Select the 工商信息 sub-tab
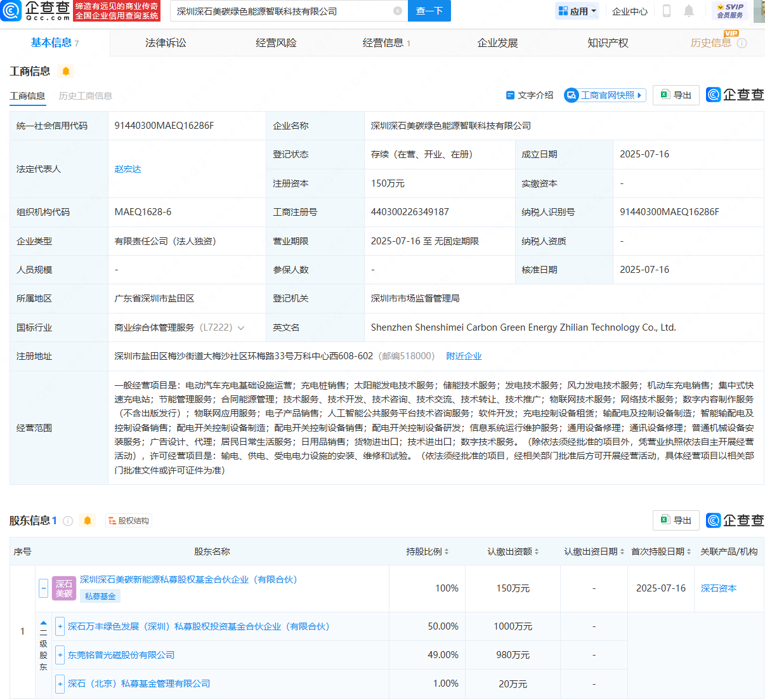The width and height of the screenshot is (765, 700). [27, 96]
